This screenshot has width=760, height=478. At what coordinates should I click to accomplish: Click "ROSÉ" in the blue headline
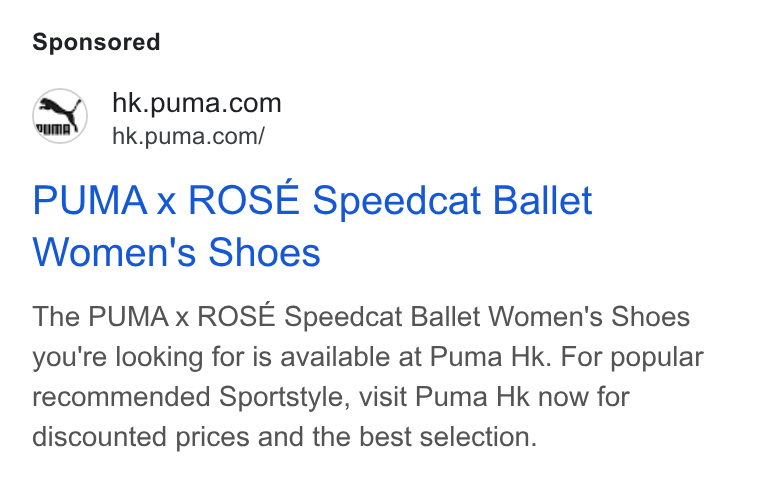243,198
